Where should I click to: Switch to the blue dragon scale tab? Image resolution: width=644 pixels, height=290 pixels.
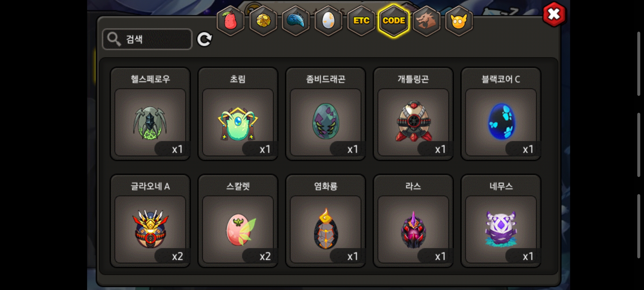(x=296, y=21)
